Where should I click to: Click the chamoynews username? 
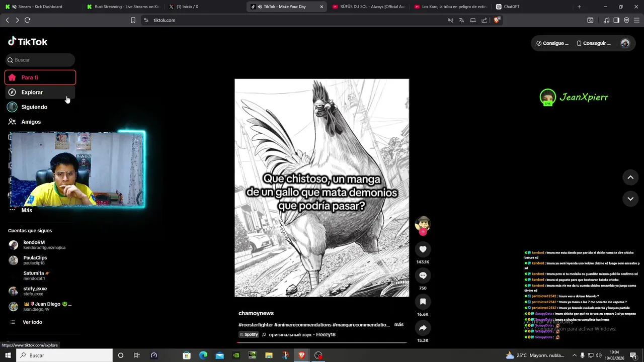[256, 313]
